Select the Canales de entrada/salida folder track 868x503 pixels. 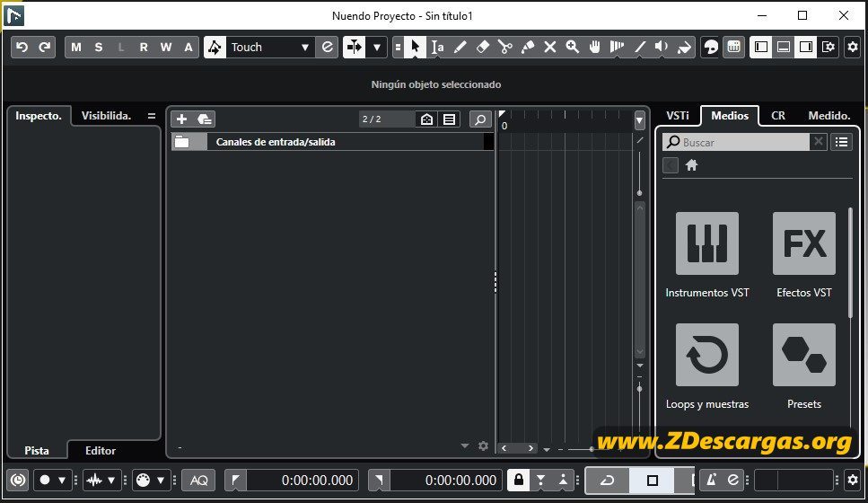click(x=332, y=142)
